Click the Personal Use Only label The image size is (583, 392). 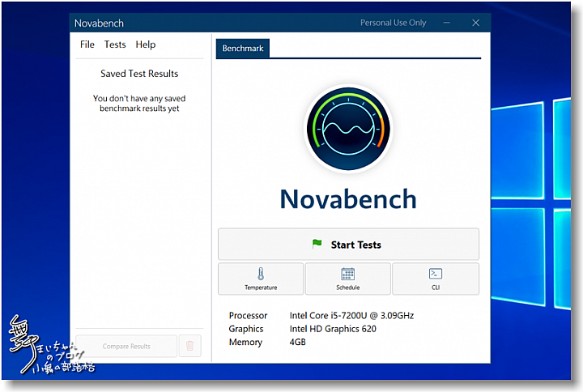[393, 23]
